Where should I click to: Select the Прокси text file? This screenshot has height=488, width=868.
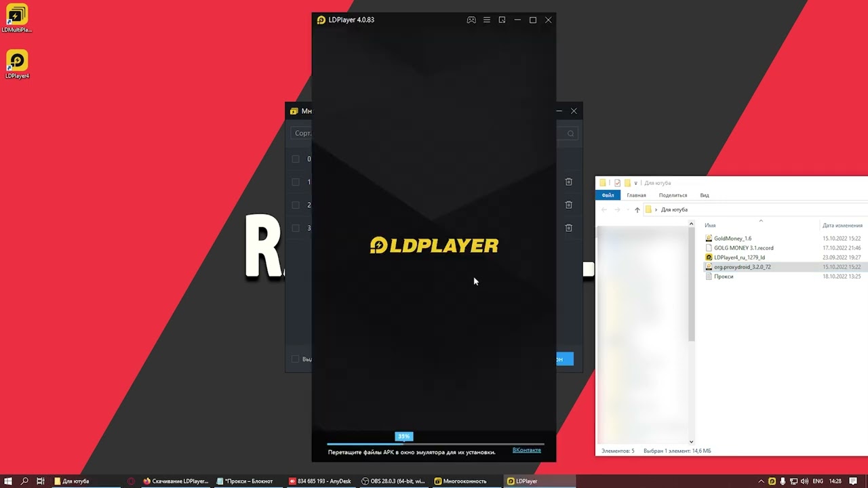pyautogui.click(x=723, y=277)
